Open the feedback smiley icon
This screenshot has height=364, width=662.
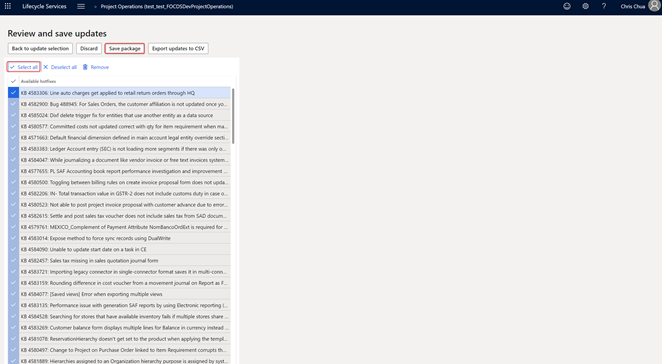567,6
